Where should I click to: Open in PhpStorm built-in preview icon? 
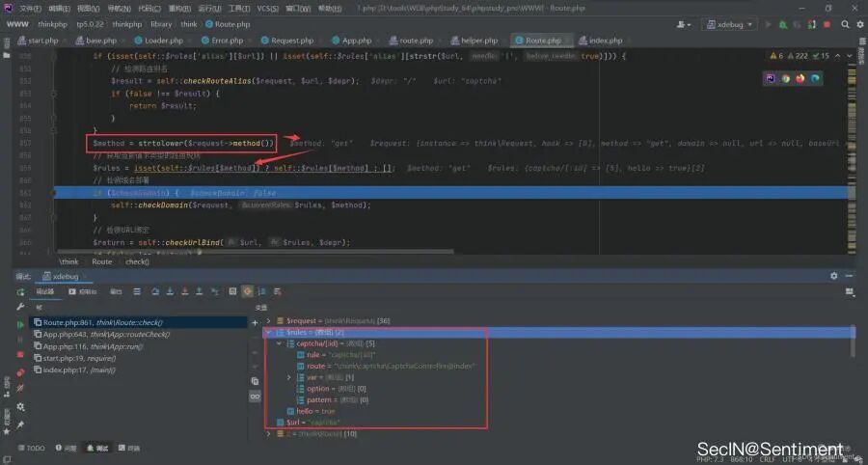pyautogui.click(x=771, y=78)
